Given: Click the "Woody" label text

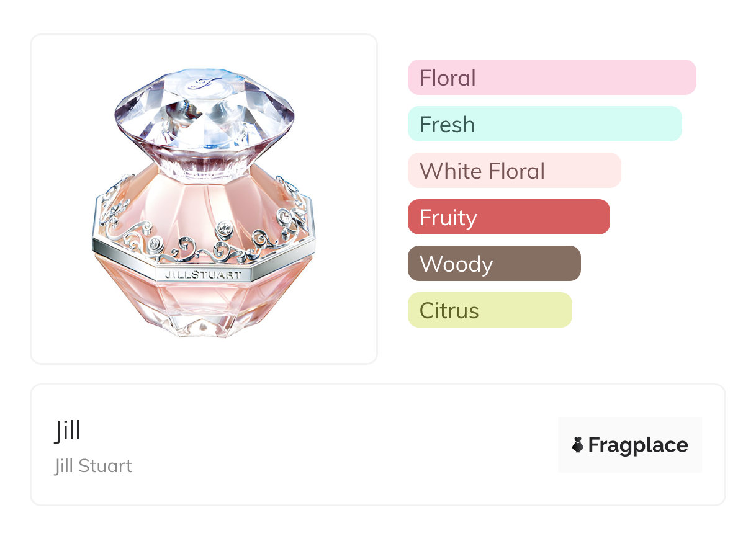Looking at the screenshot, I should pyautogui.click(x=456, y=264).
